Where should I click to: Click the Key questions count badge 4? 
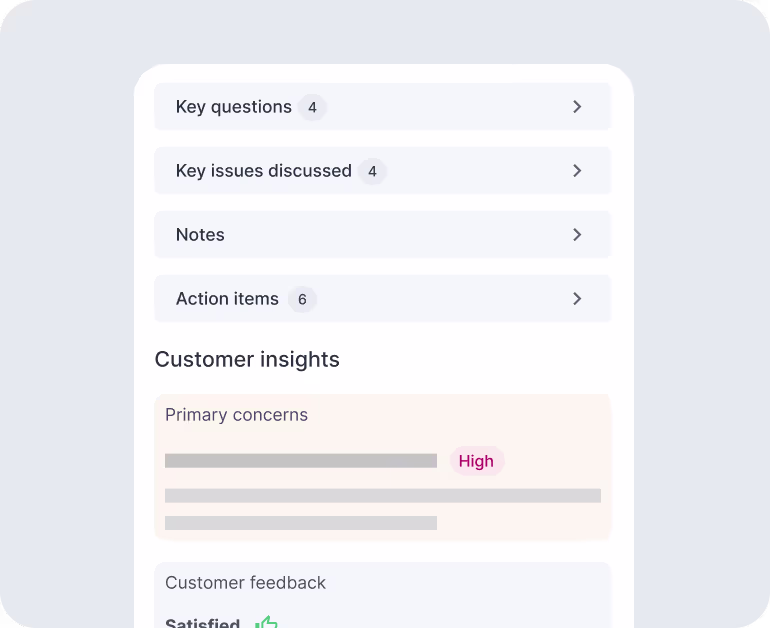tap(312, 107)
